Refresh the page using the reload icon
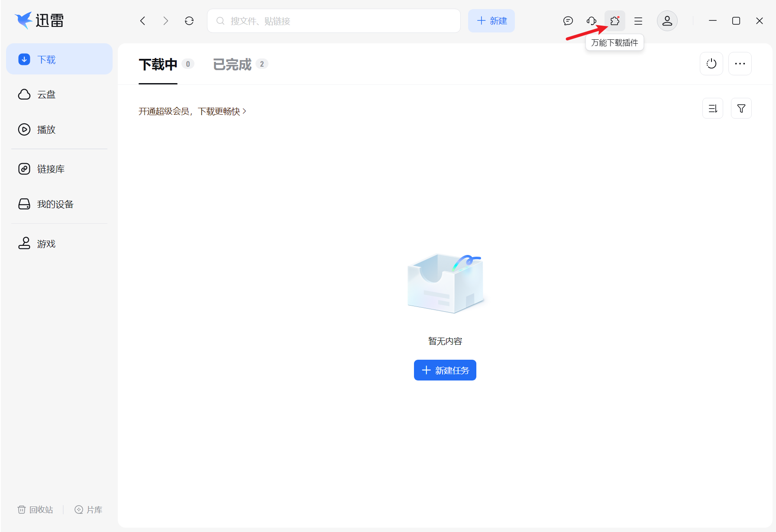 189,21
